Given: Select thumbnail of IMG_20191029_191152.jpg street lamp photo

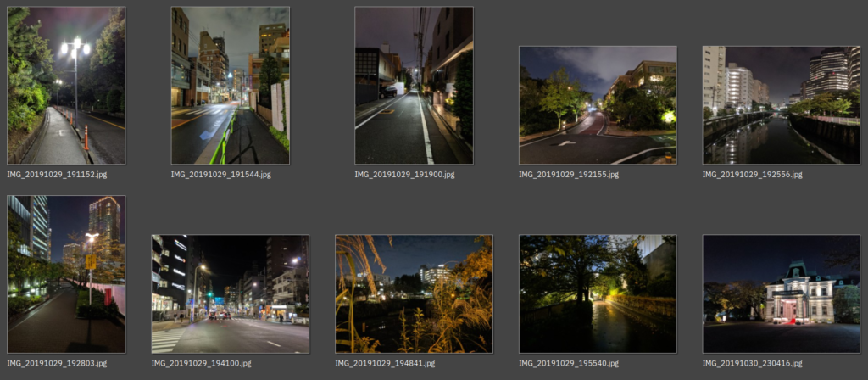Looking at the screenshot, I should (x=66, y=86).
